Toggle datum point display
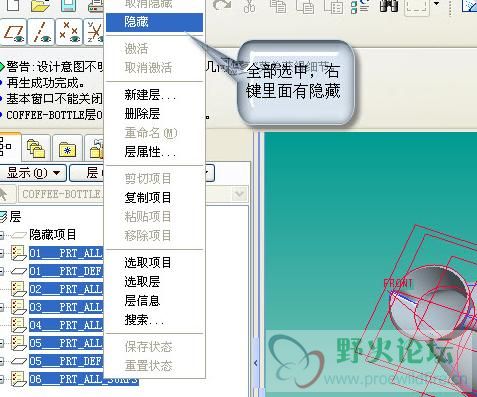477x397 pixels. [x=69, y=32]
